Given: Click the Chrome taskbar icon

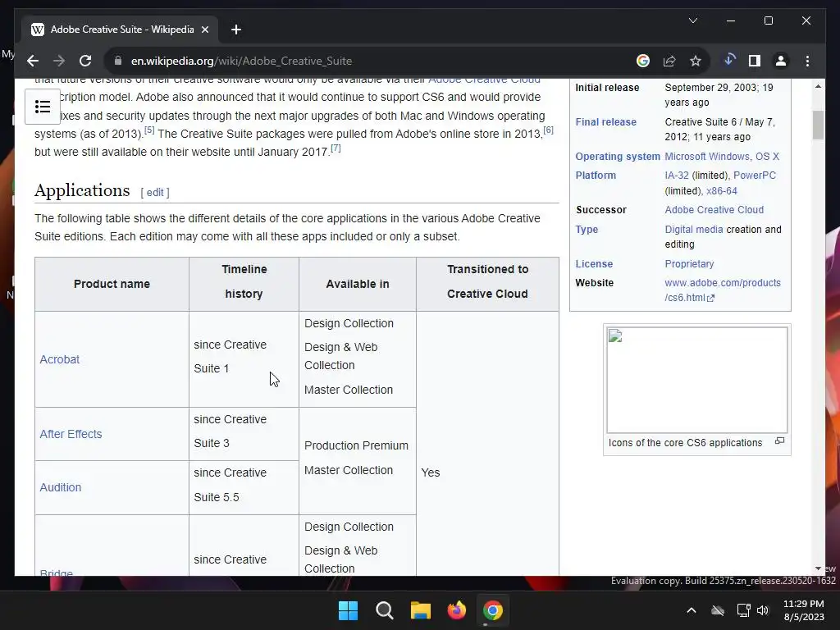Looking at the screenshot, I should click(493, 610).
